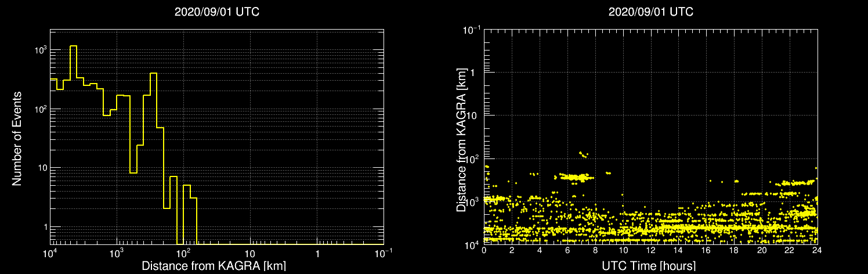Screen dimensions: 868x274
Task: Click the scatter plot y-axis '10' tick label
Action: point(473,115)
